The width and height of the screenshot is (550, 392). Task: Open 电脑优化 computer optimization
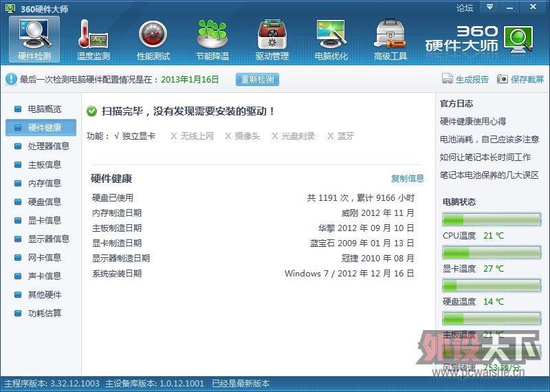point(331,39)
